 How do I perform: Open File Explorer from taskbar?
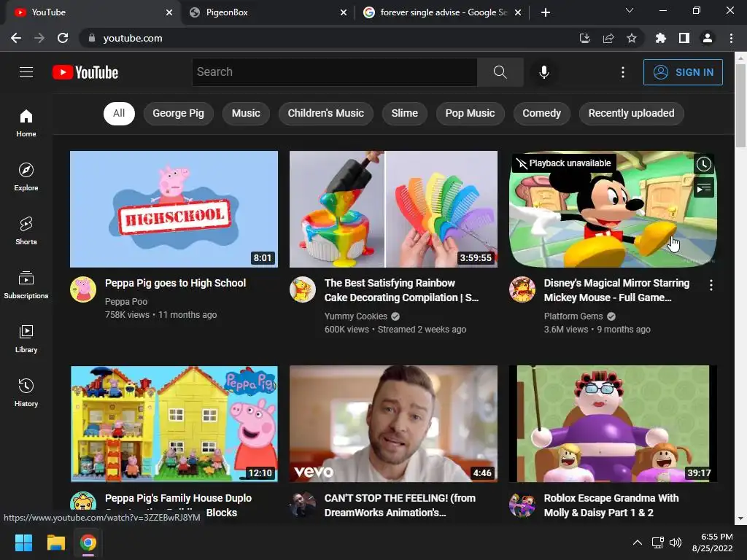(55, 542)
